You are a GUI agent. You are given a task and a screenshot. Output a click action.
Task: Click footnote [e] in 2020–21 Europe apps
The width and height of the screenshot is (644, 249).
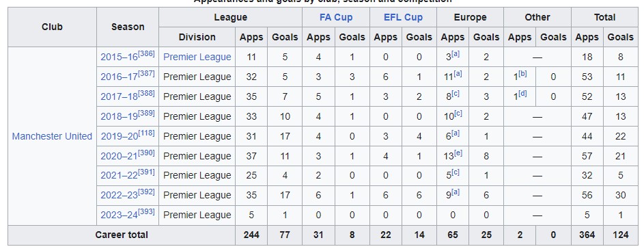click(x=458, y=153)
